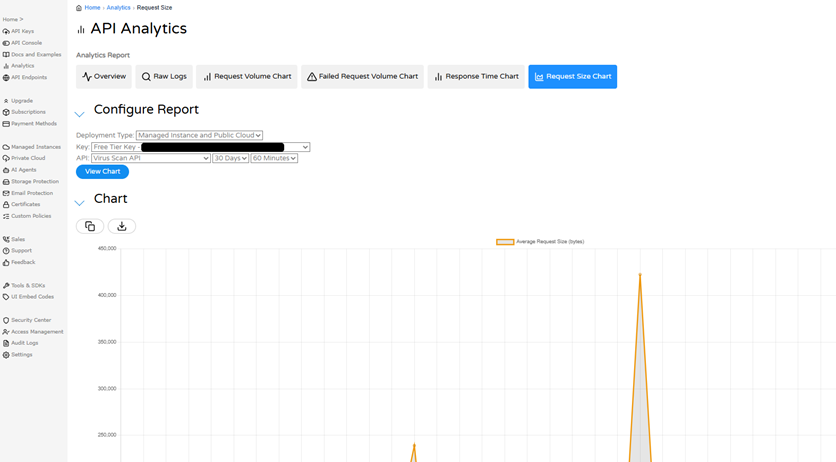The image size is (836, 462).
Task: Open API Keys in sidebar
Action: pyautogui.click(x=19, y=31)
